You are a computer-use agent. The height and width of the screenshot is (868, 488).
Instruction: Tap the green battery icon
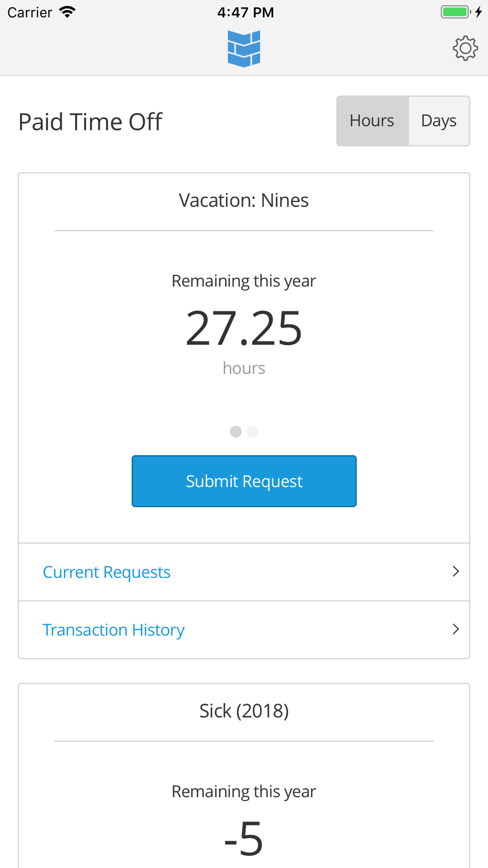point(455,12)
